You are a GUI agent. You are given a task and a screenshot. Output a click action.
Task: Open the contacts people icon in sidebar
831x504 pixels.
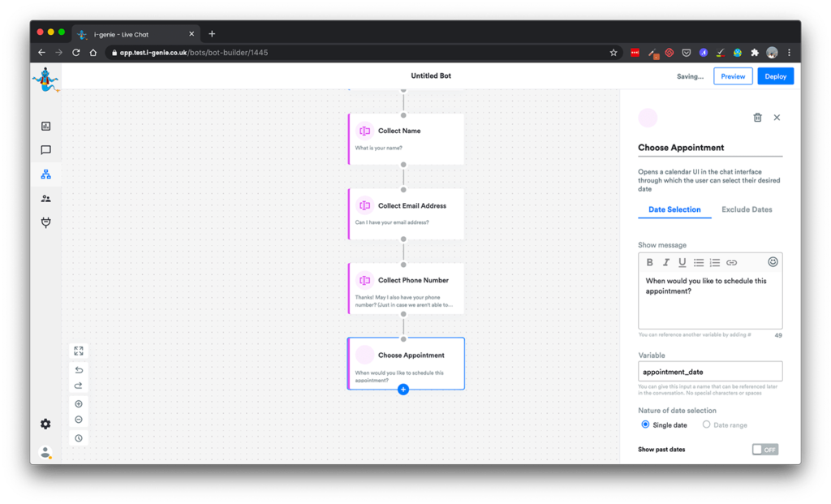click(x=45, y=199)
